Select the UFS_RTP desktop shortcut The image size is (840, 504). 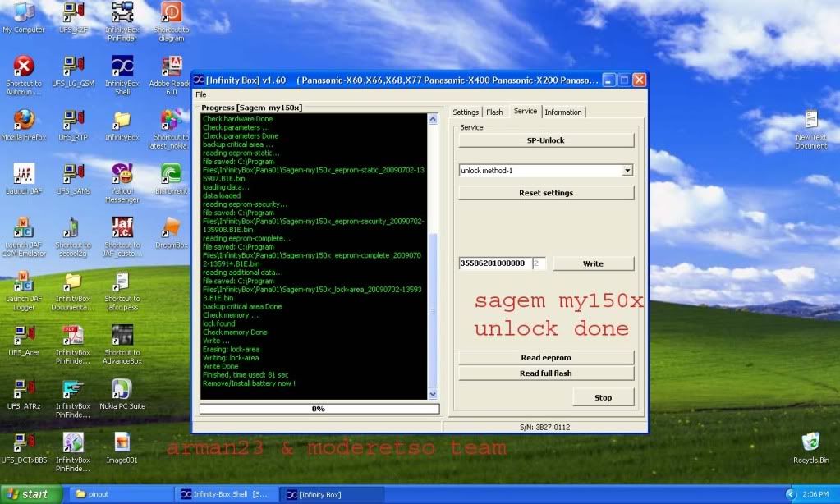tap(73, 126)
